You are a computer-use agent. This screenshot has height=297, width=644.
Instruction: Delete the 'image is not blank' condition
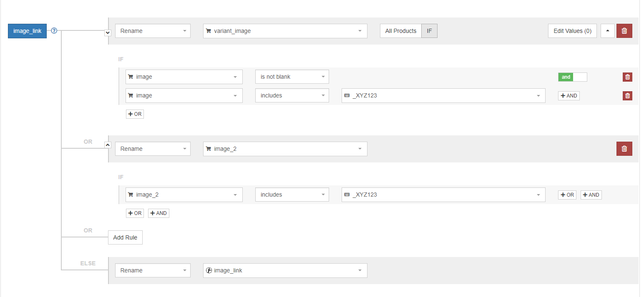(627, 77)
